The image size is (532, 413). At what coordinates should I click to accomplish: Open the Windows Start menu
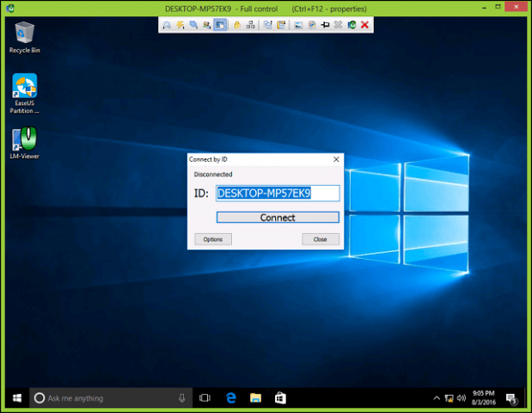click(x=16, y=398)
